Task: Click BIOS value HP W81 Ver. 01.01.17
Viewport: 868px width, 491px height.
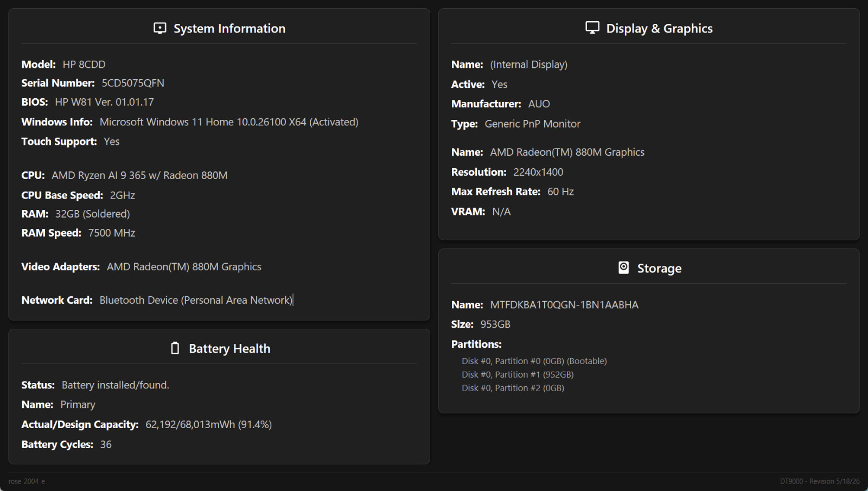Action: (x=104, y=102)
